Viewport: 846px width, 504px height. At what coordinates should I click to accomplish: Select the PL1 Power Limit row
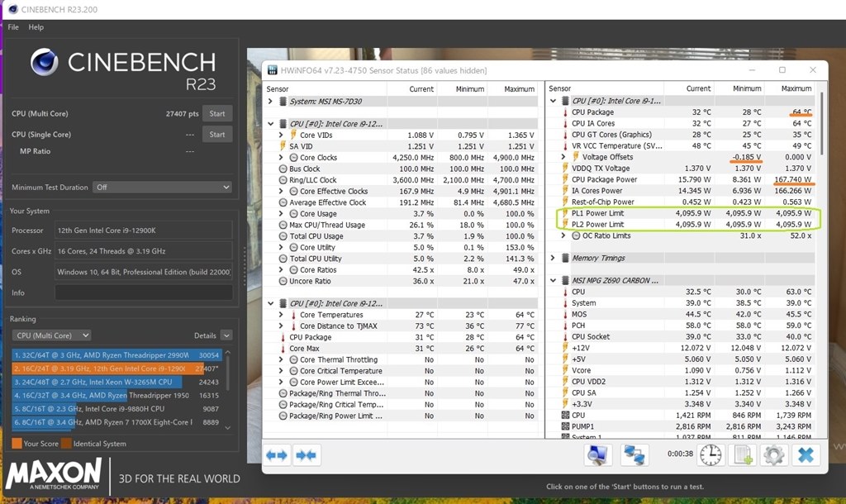pyautogui.click(x=681, y=213)
